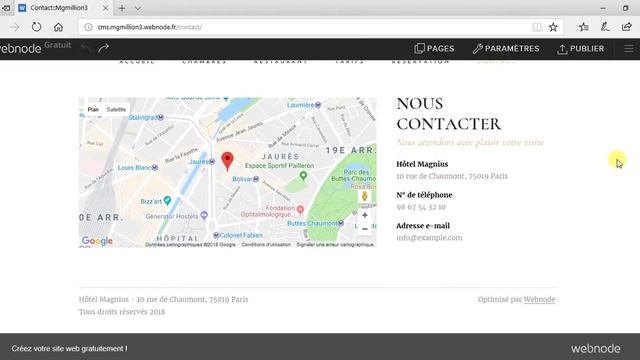640x360 pixels.
Task: Click Stalingrad metro station on map
Action: [x=161, y=117]
